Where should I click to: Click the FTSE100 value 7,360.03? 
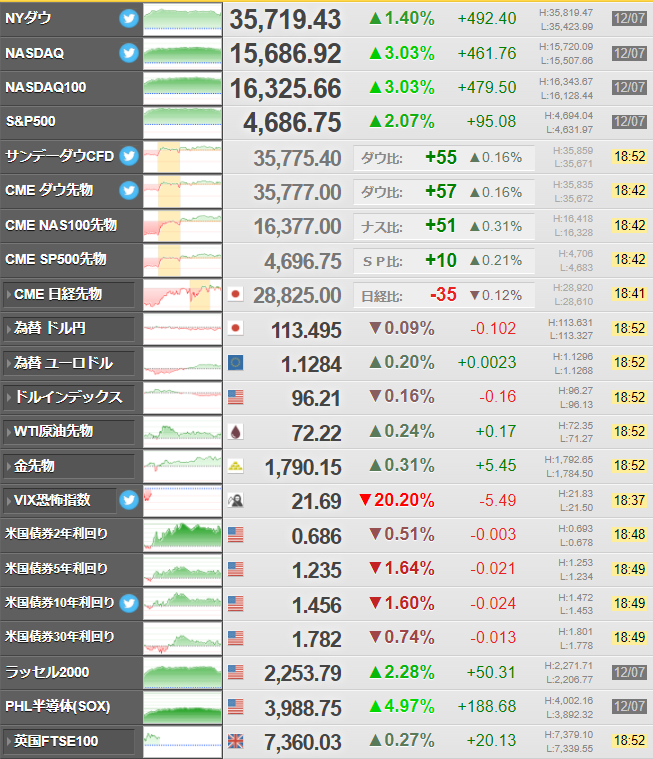(303, 743)
